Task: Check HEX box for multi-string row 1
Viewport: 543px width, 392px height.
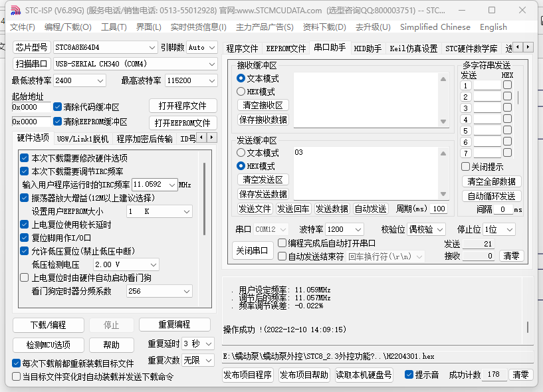Action: [x=507, y=85]
